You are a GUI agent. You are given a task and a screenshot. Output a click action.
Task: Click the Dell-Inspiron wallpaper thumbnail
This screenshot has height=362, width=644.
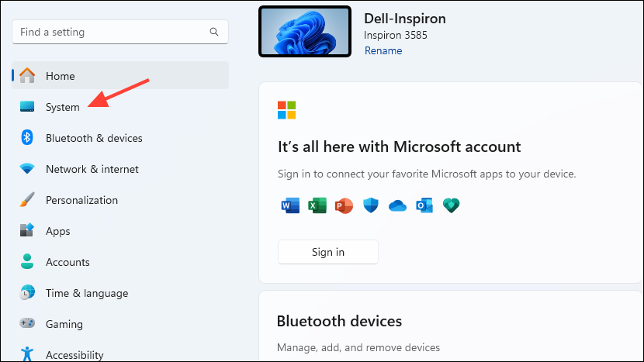pos(303,33)
